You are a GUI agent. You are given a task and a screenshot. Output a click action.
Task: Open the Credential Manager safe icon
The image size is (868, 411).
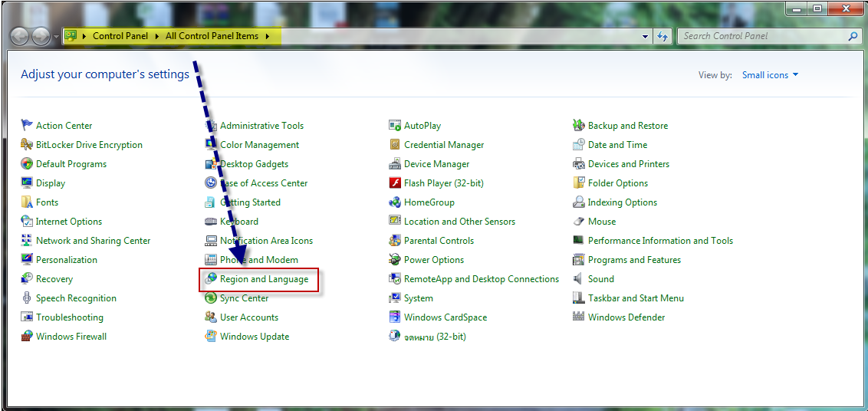(395, 145)
